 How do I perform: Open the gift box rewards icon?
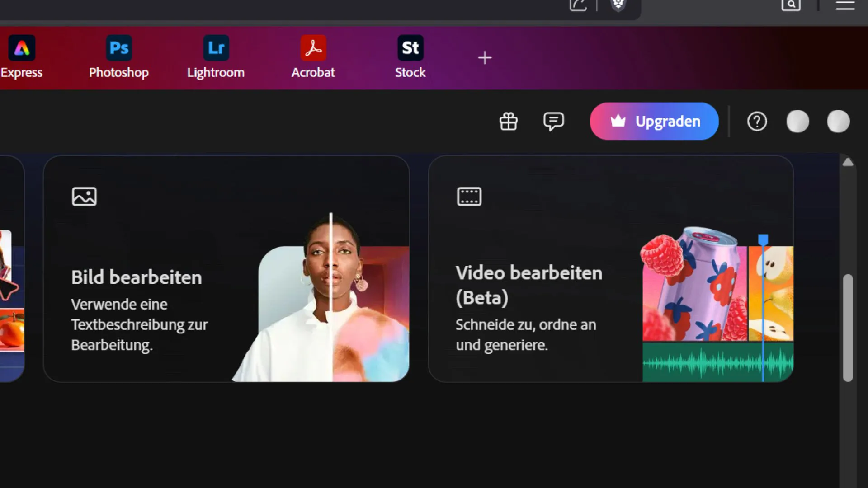[509, 122]
